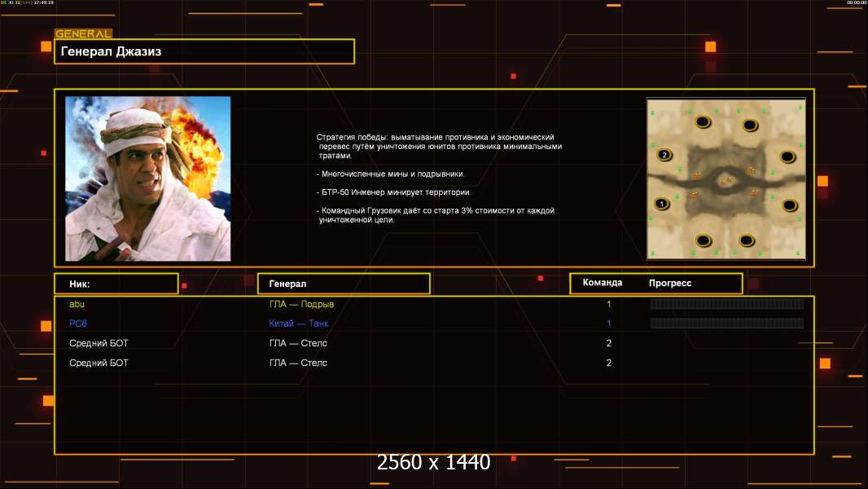Click the 'Команда' column header

(603, 283)
